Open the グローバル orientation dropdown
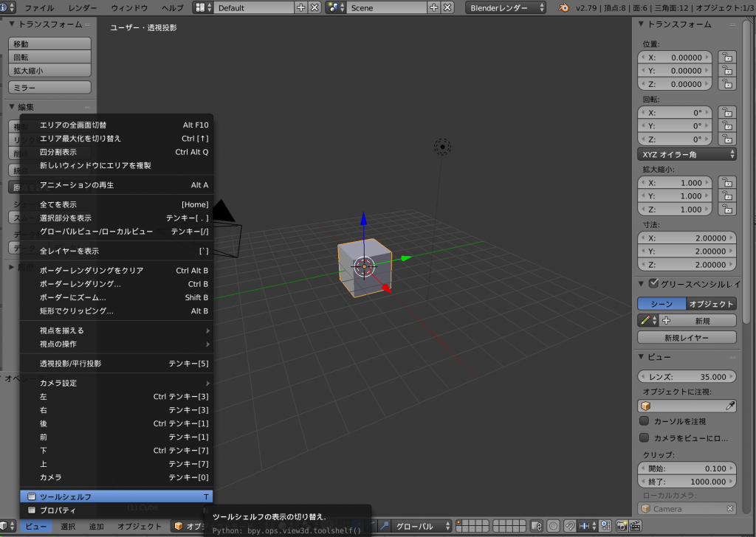This screenshot has height=537, width=756. tap(422, 526)
